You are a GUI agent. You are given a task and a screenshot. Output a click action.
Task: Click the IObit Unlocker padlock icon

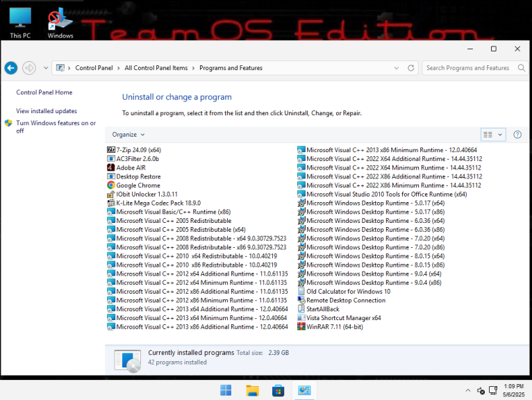coord(111,194)
